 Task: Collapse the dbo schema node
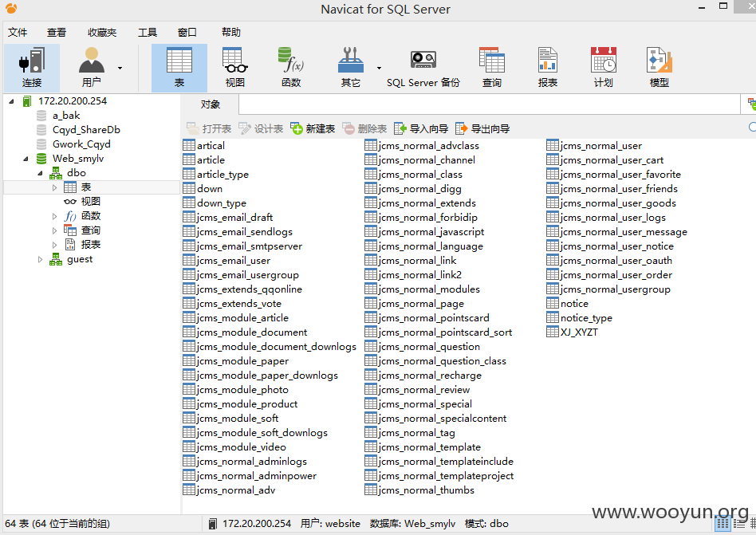coord(41,173)
